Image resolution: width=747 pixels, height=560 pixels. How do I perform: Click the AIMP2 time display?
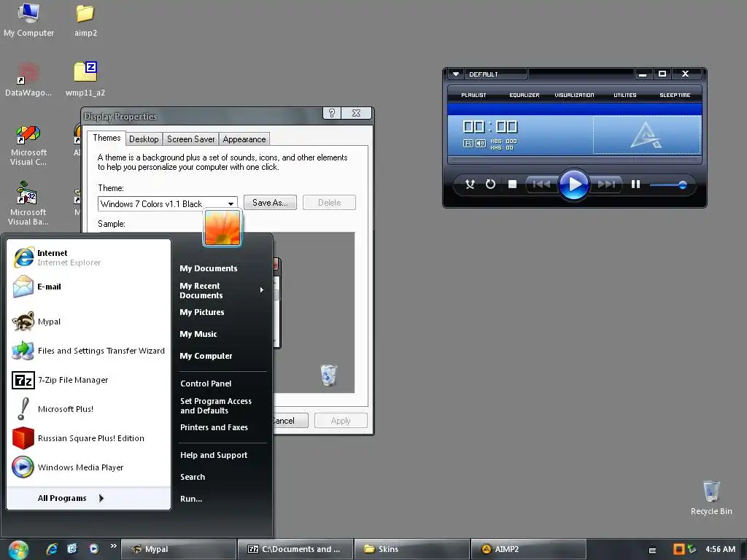click(489, 126)
